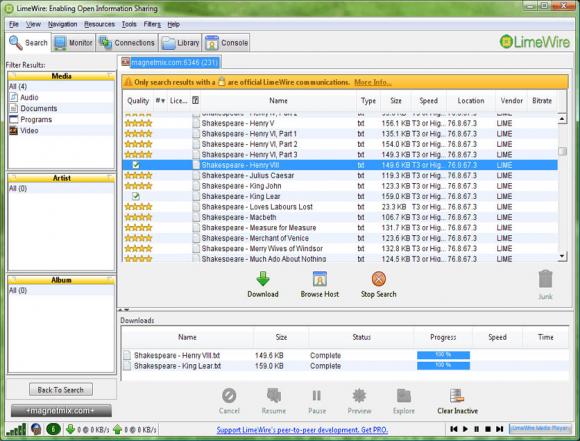
Task: Start playback in LimeWire media player
Action: point(465,429)
